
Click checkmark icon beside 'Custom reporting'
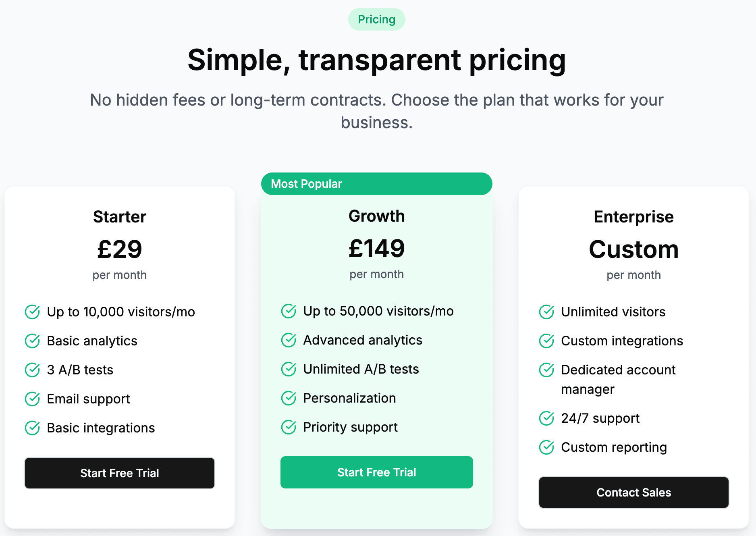point(546,447)
